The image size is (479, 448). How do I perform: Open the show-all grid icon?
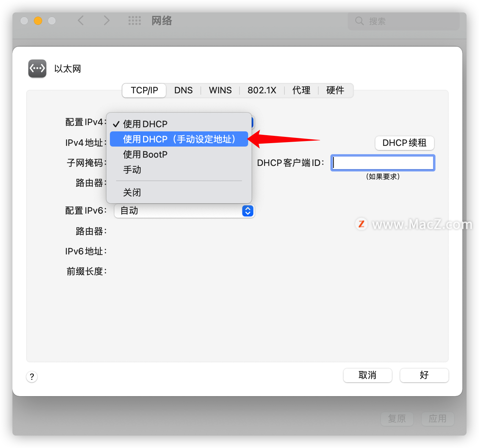point(134,21)
